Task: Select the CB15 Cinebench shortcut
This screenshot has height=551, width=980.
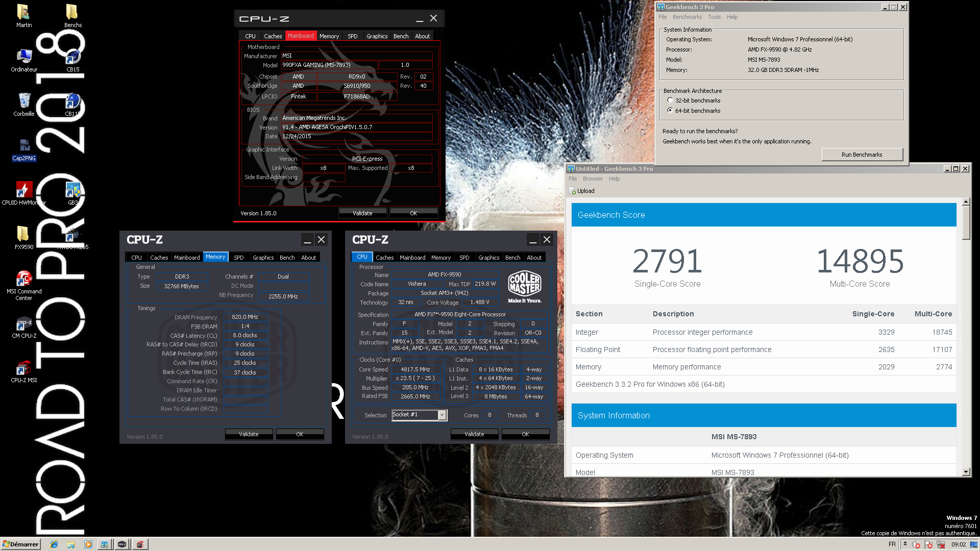Action: 72,60
